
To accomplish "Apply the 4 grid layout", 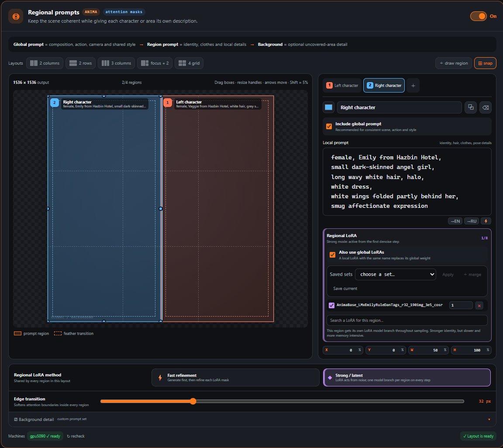I will (189, 63).
